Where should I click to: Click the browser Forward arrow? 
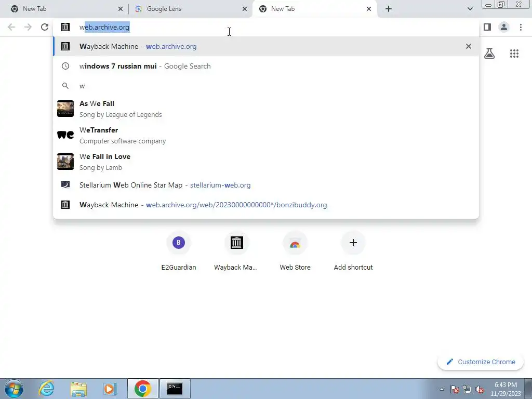point(28,27)
